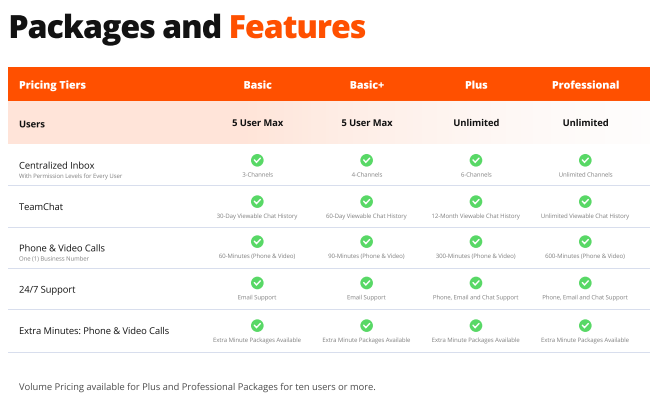Click the TeamChat feature label
Image resolution: width=665 pixels, height=409 pixels.
(41, 207)
